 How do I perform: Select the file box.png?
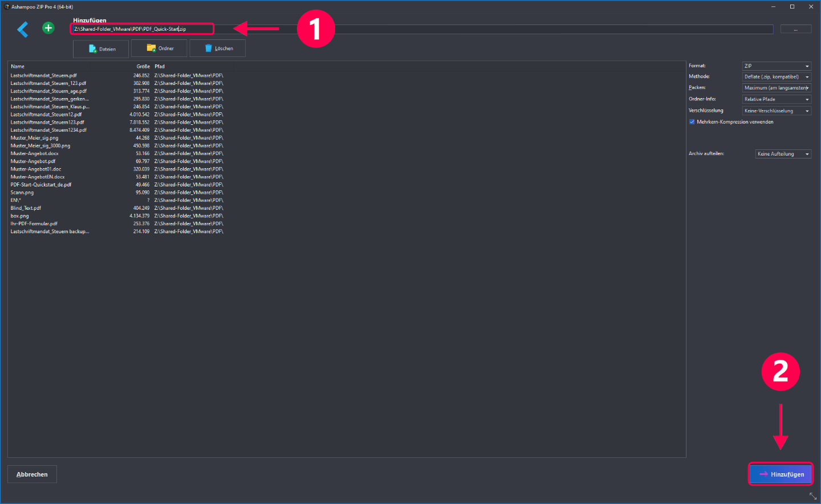pyautogui.click(x=19, y=216)
